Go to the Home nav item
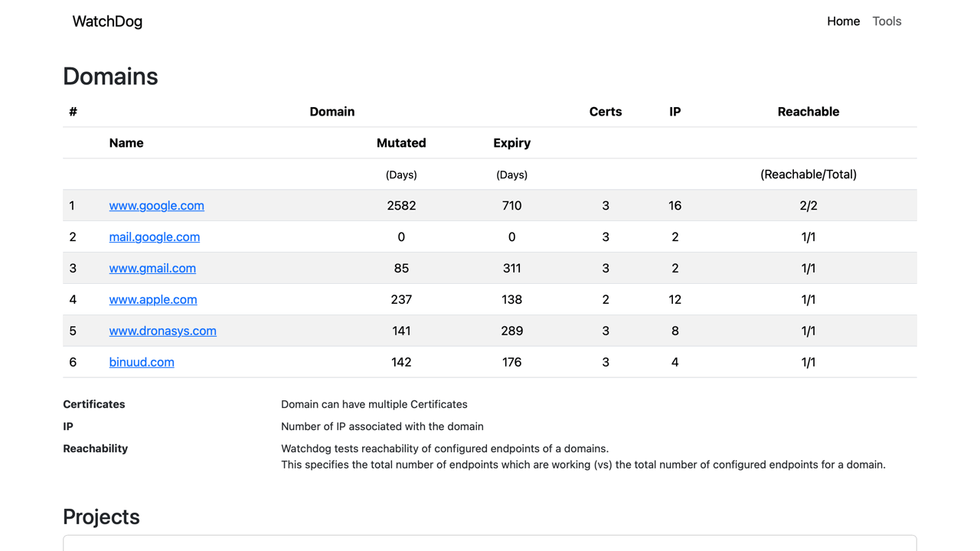This screenshot has height=551, width=980. (843, 21)
